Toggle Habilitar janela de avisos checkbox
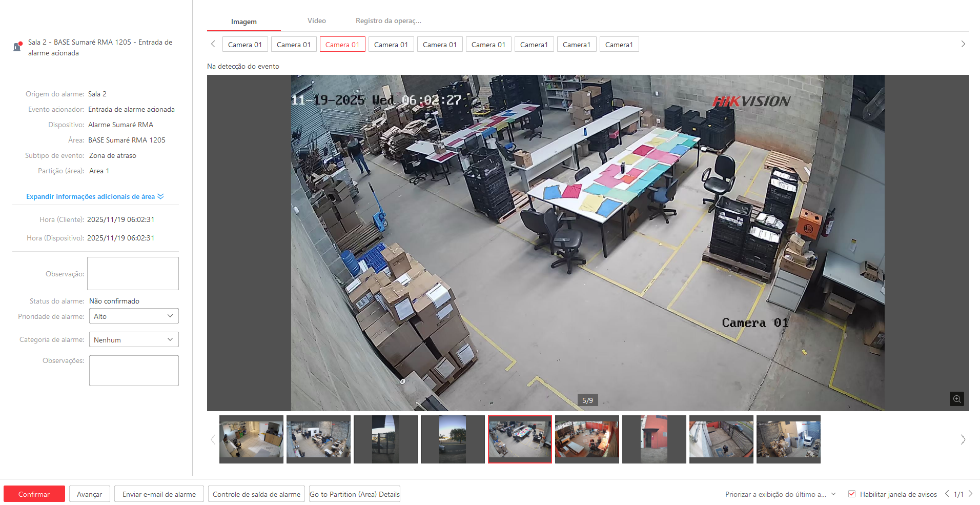980x505 pixels. [852, 494]
